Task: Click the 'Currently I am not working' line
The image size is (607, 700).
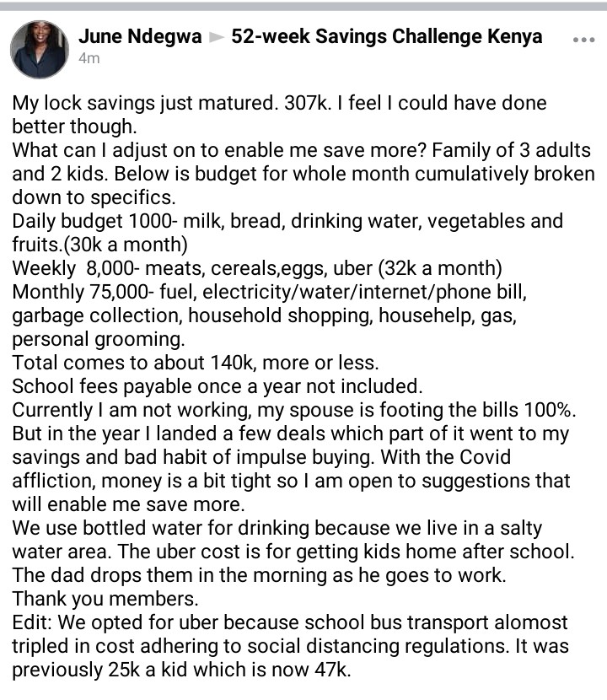Action: coord(294,410)
